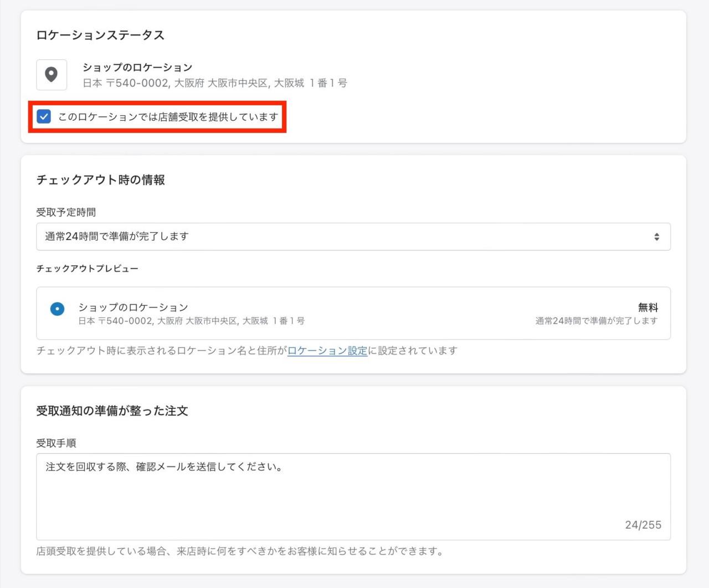Image resolution: width=709 pixels, height=588 pixels.
Task: Click the help text below pickup instructions
Action: [240, 551]
